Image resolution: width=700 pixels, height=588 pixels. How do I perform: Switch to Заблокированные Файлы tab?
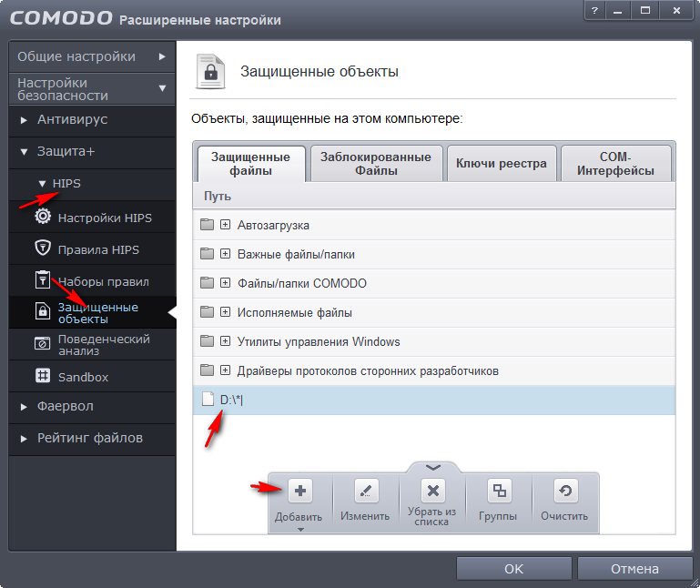[x=376, y=164]
